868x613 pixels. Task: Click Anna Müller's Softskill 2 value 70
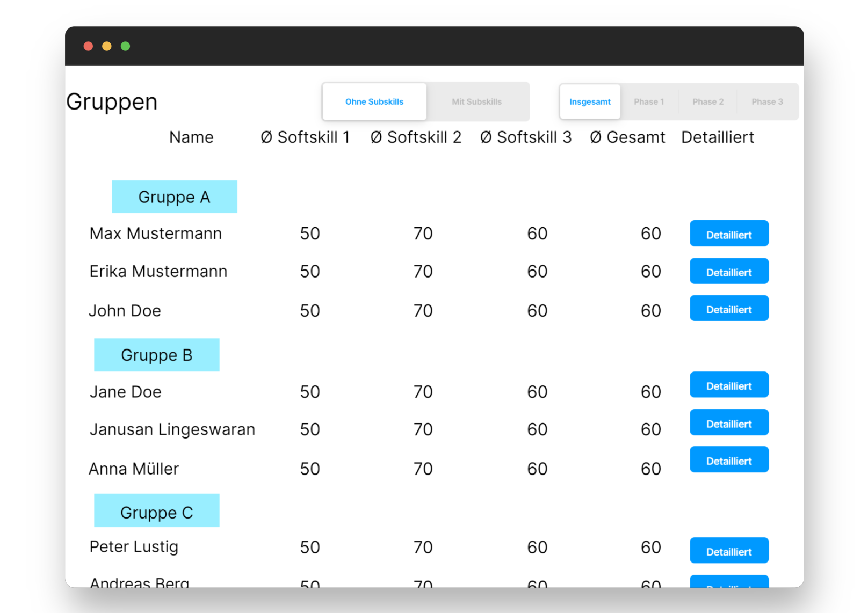pyautogui.click(x=423, y=469)
